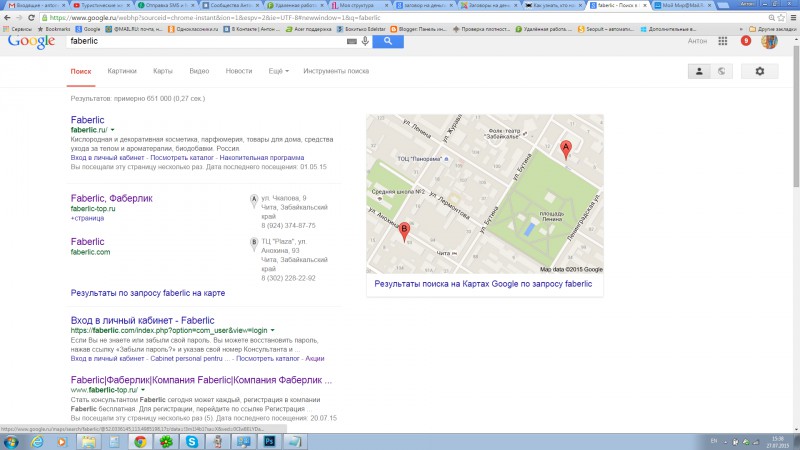Open 'Одноклассники.ru' bookmark
Image resolution: width=800 pixels, height=450 pixels.
pyautogui.click(x=193, y=29)
